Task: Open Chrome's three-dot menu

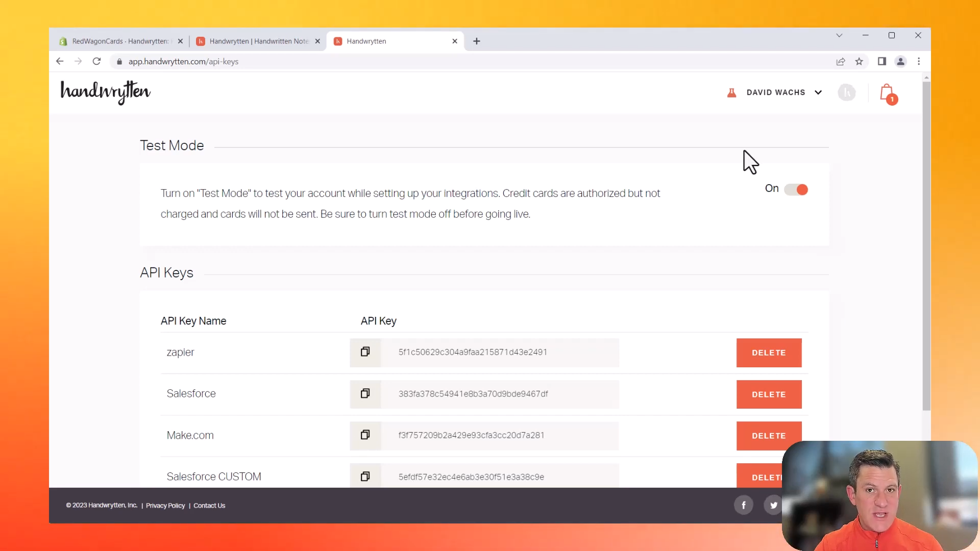Action: pyautogui.click(x=919, y=61)
